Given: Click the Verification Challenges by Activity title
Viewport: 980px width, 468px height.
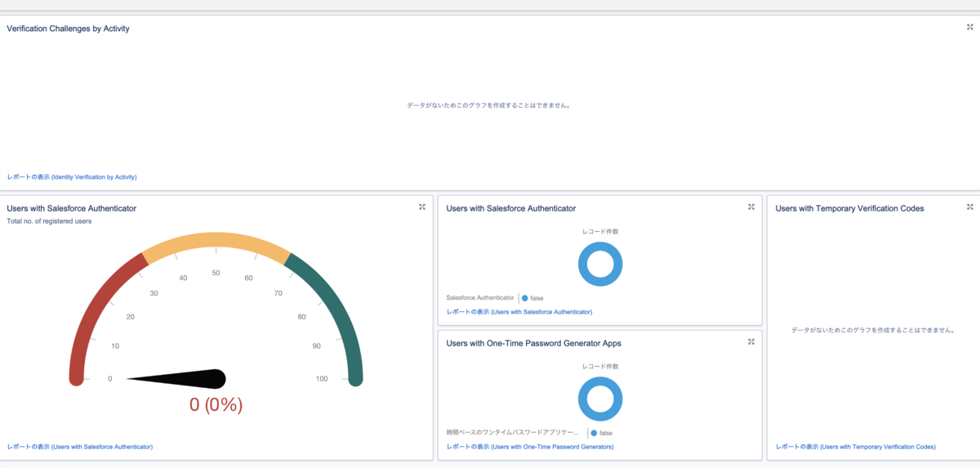Looking at the screenshot, I should click(x=68, y=29).
